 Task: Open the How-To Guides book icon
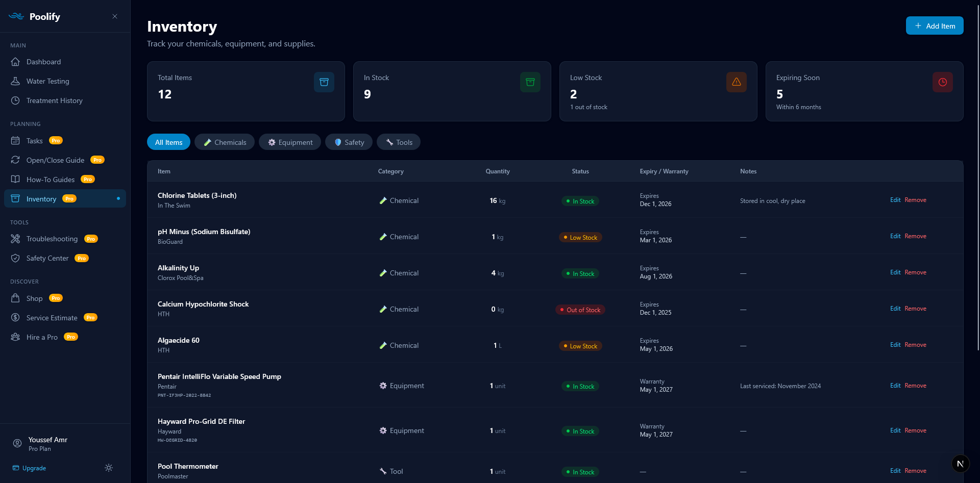[15, 180]
